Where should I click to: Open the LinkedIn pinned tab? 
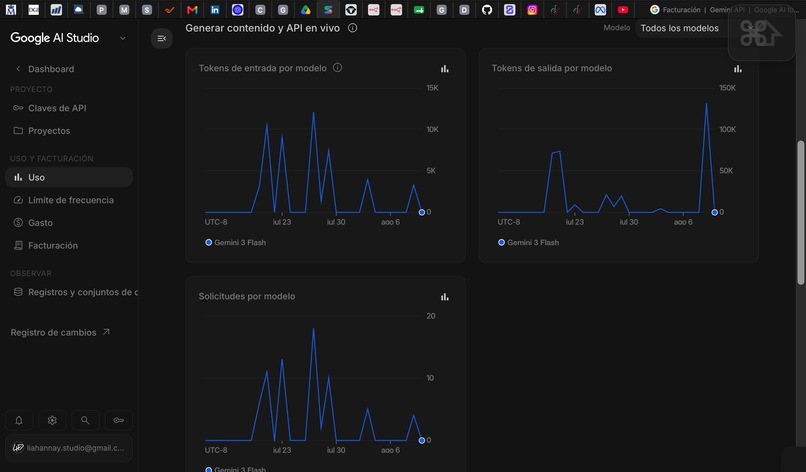[x=215, y=10]
